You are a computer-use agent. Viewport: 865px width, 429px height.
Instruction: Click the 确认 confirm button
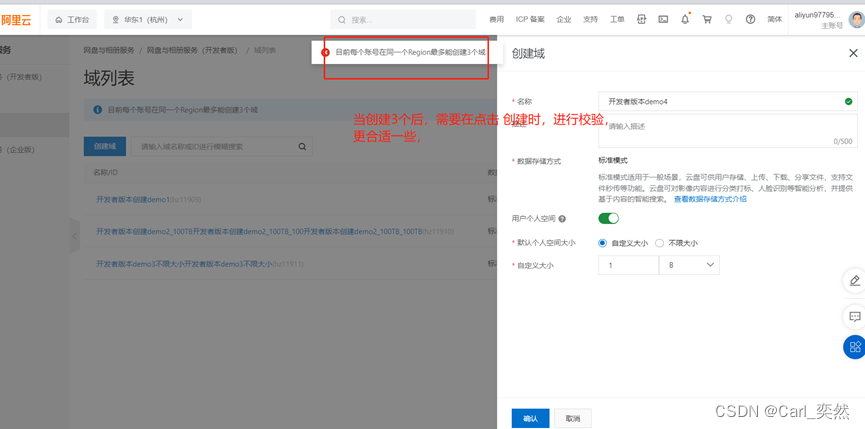coord(530,419)
